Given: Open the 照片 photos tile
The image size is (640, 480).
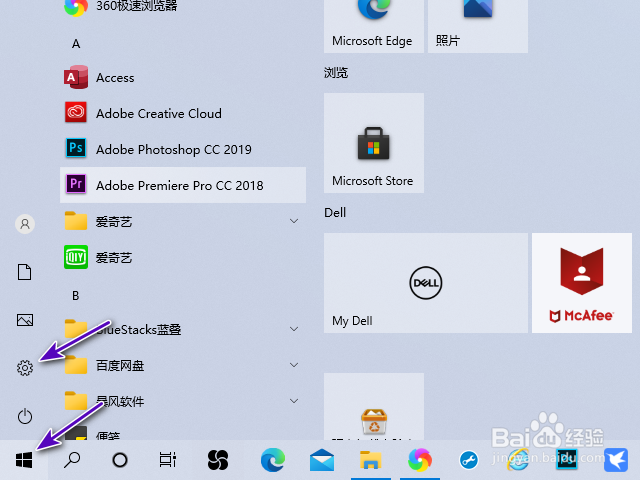Looking at the screenshot, I should [478, 24].
